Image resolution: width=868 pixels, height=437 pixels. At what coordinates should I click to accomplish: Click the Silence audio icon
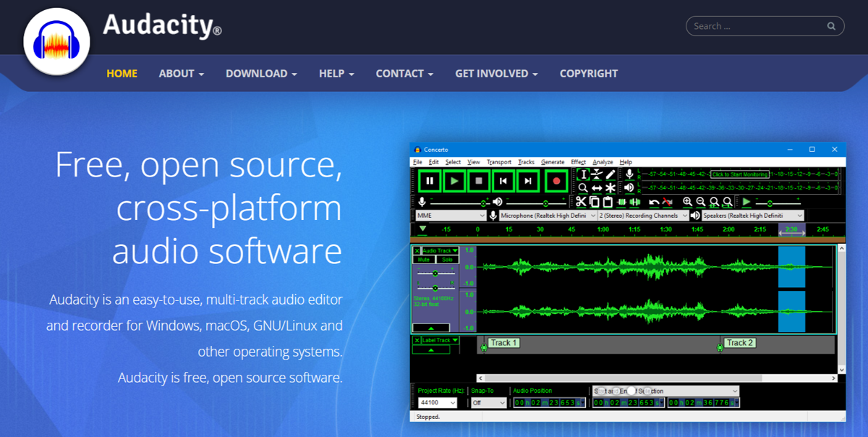tap(634, 202)
